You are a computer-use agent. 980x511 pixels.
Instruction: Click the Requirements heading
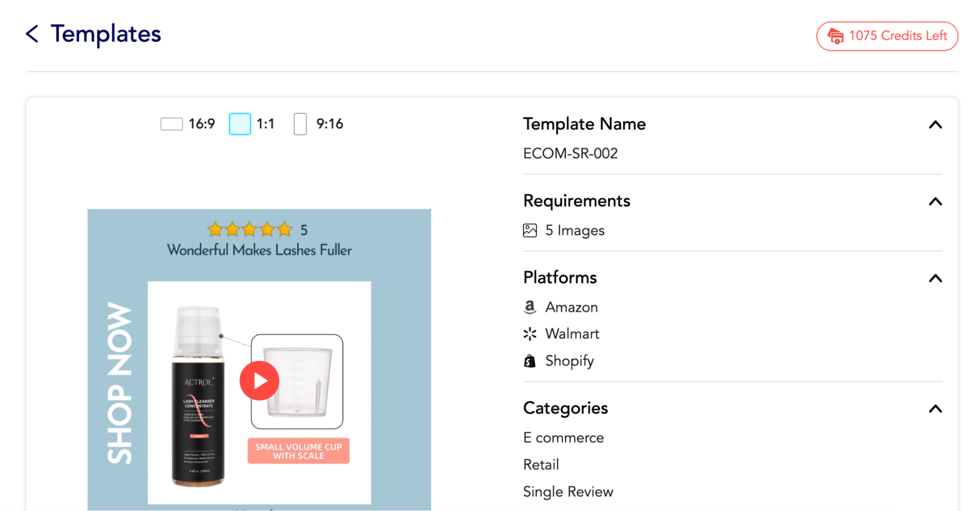577,201
